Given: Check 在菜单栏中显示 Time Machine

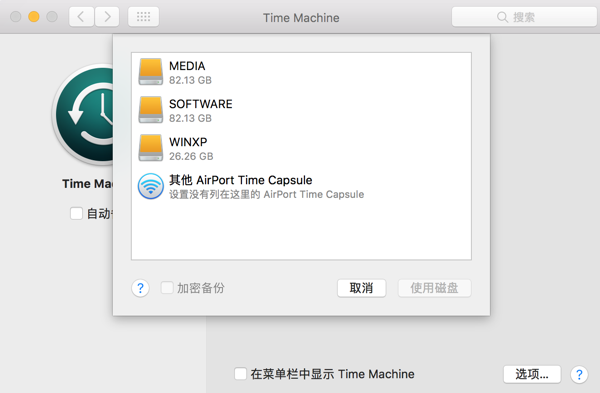Looking at the screenshot, I should tap(240, 374).
